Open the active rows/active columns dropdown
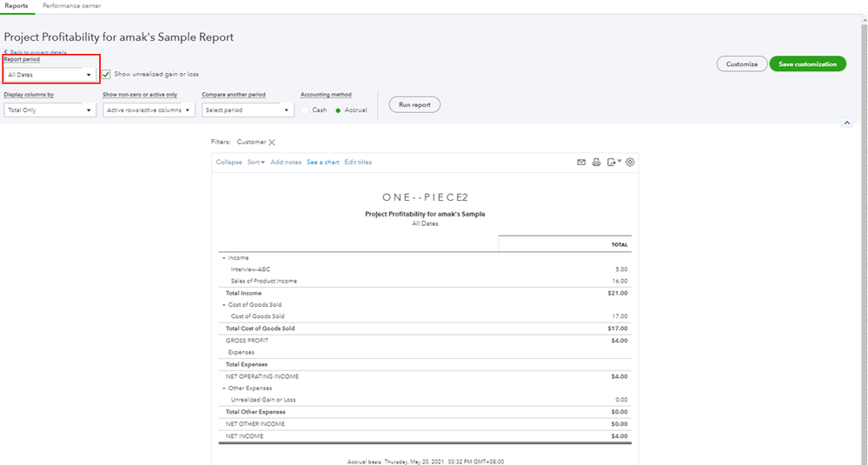868x465 pixels. 149,110
